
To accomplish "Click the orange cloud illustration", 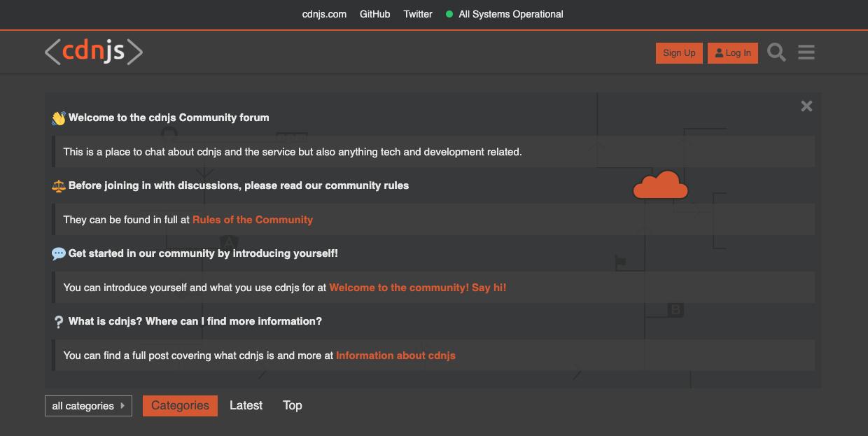I will 660,185.
